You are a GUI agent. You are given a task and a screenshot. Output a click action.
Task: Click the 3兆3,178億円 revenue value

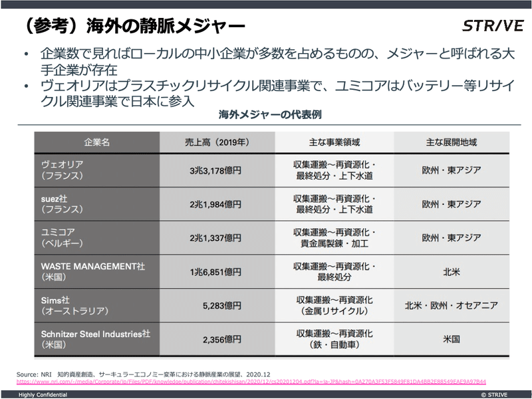tap(215, 170)
